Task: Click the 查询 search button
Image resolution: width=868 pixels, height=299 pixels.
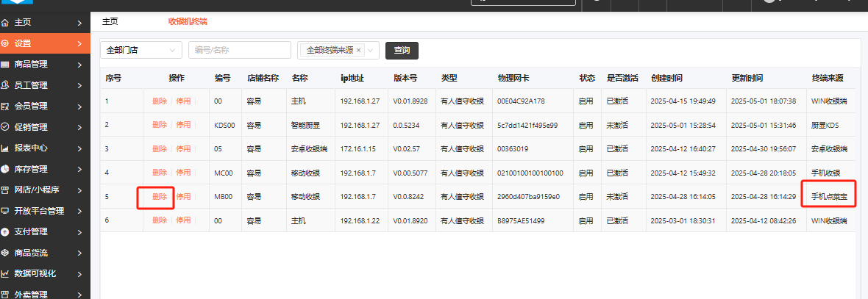Action: (402, 51)
